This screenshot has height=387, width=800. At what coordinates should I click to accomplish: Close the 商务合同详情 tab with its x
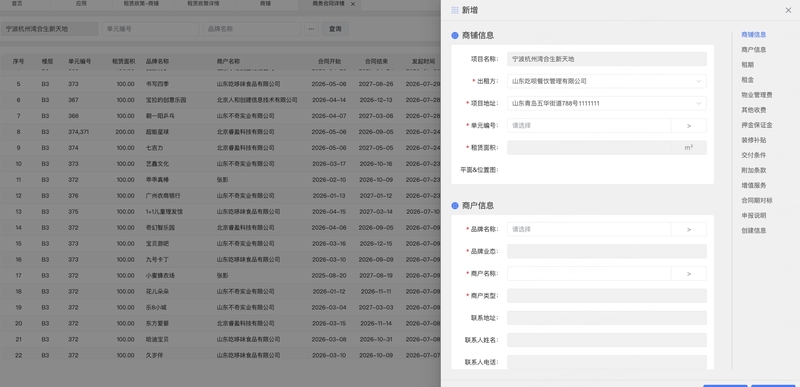tap(353, 4)
